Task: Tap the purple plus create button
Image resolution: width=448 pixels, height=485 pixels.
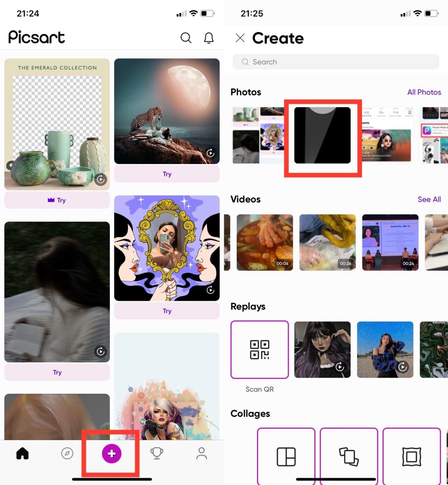Action: 111,454
